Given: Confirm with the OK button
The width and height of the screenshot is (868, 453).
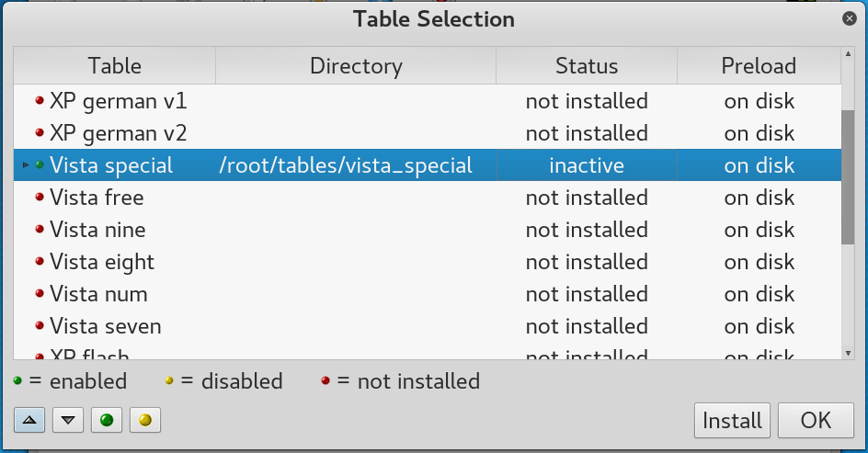Looking at the screenshot, I should [x=816, y=420].
